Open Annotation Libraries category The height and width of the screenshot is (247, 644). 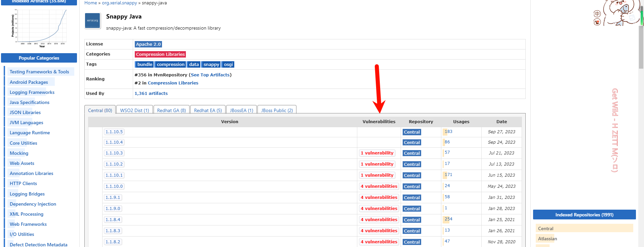tap(31, 173)
